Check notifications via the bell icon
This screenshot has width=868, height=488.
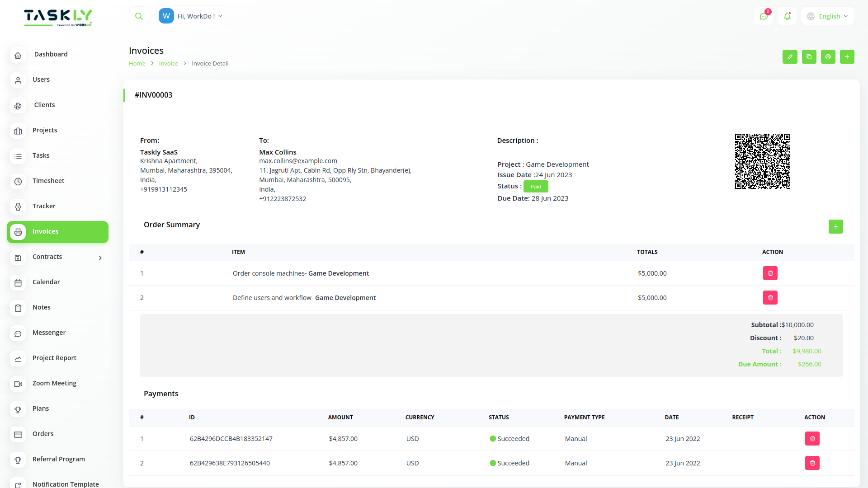[x=787, y=16]
